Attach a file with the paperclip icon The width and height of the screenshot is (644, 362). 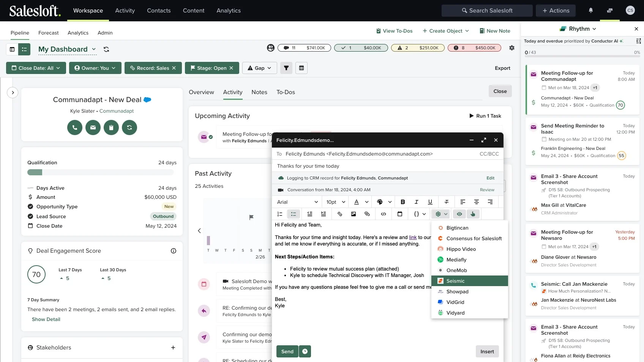pos(367,214)
